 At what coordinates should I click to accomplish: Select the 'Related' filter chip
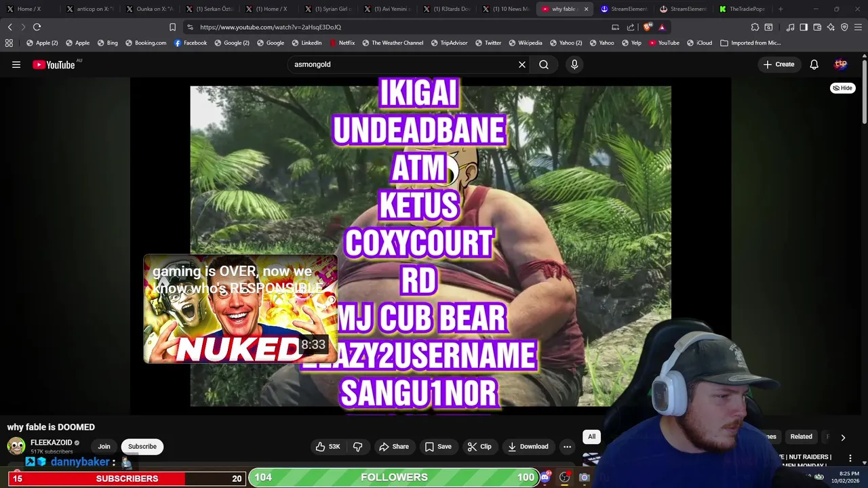pos(801,436)
